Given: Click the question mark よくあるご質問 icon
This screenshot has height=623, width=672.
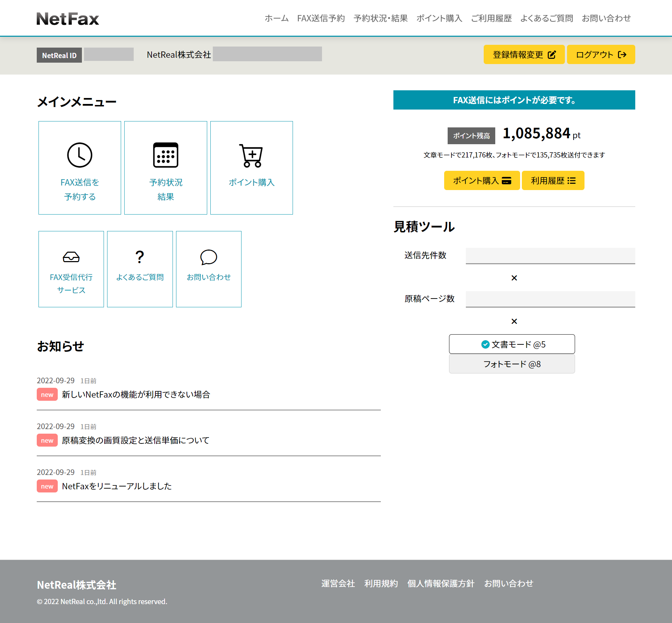Looking at the screenshot, I should pos(140,257).
